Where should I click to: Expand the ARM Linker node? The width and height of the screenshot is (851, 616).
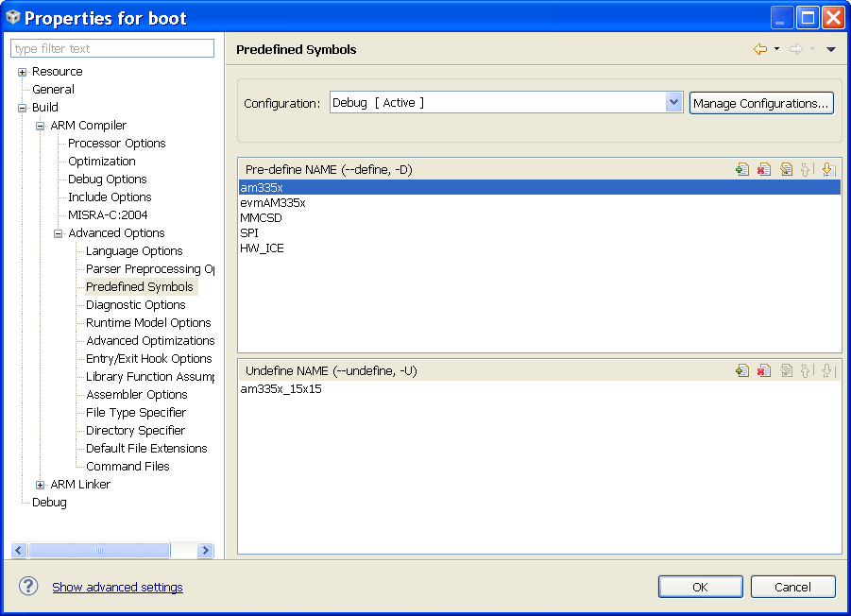[41, 485]
